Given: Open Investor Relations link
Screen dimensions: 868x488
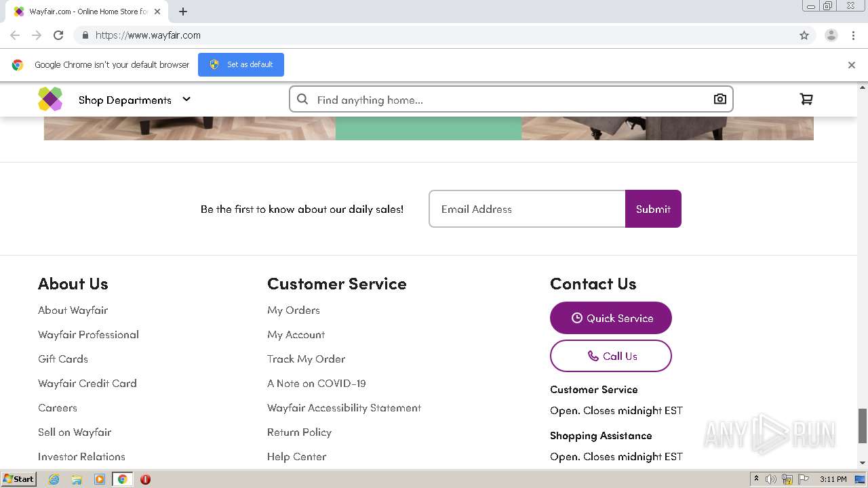Looking at the screenshot, I should 81,457.
